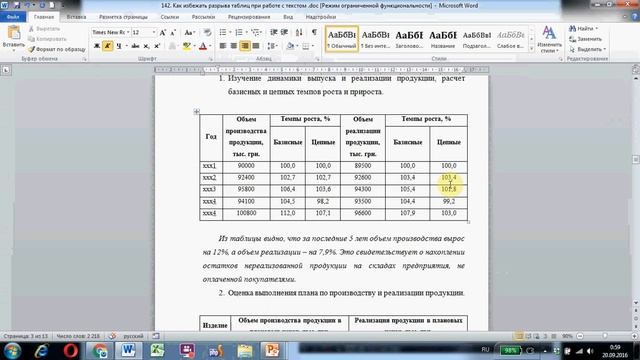
Task: Switch to the Ссылки tab
Action: pyautogui.click(x=170, y=17)
